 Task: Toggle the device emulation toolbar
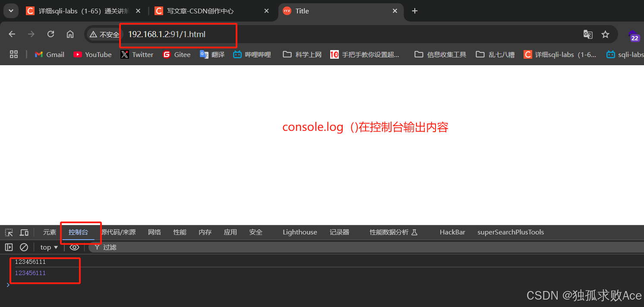coord(24,232)
